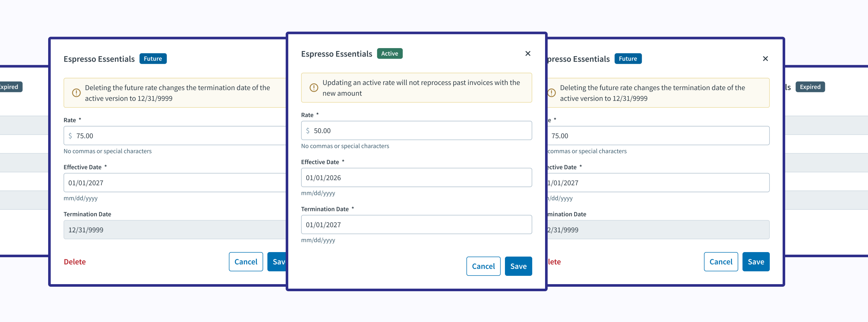Cancel the left Future rate dialog
This screenshot has height=322, width=868.
(246, 262)
